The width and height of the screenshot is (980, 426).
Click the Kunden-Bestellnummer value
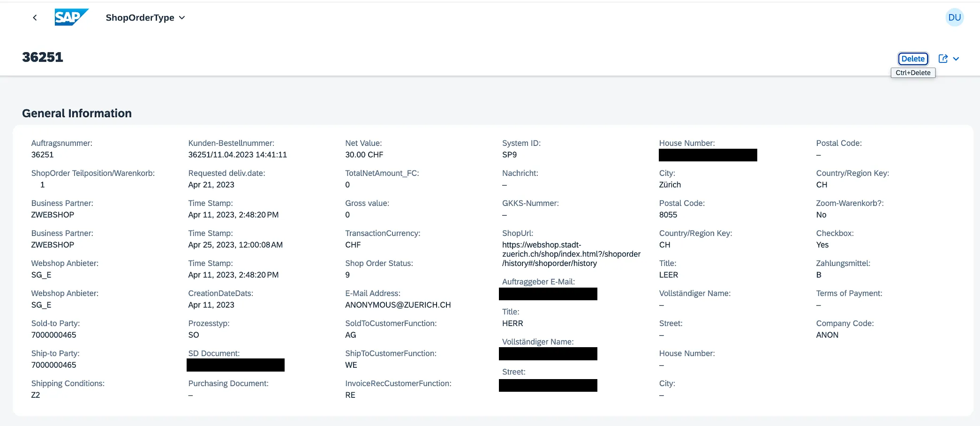pyautogui.click(x=237, y=155)
